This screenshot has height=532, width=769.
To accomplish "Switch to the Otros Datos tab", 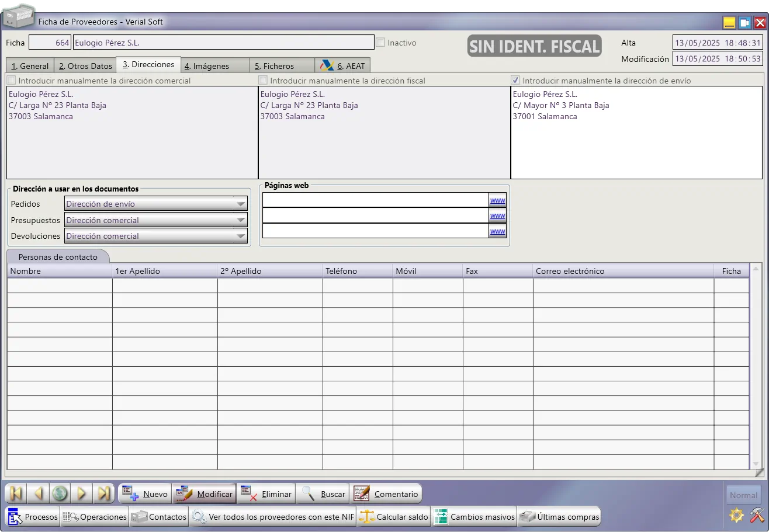I will pyautogui.click(x=85, y=66).
